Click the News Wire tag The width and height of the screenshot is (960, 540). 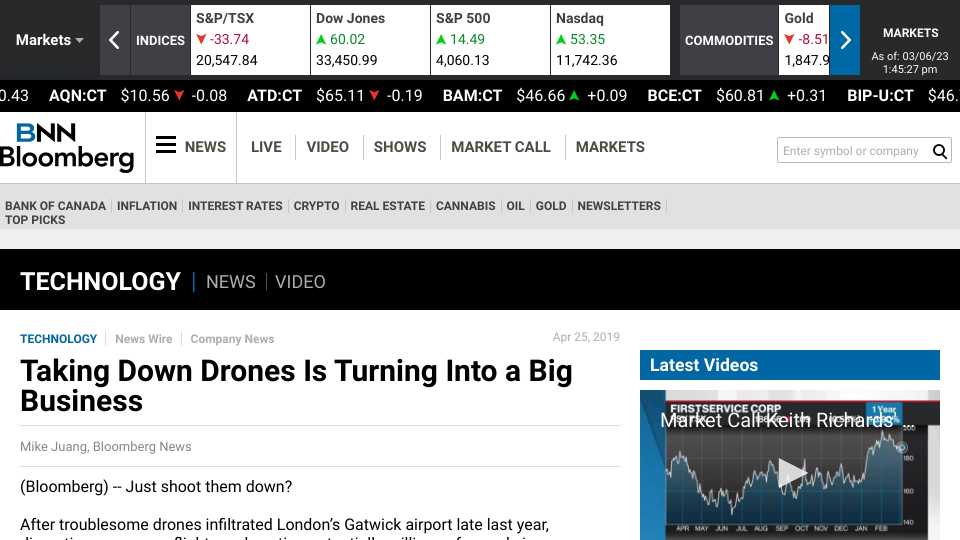(x=144, y=339)
